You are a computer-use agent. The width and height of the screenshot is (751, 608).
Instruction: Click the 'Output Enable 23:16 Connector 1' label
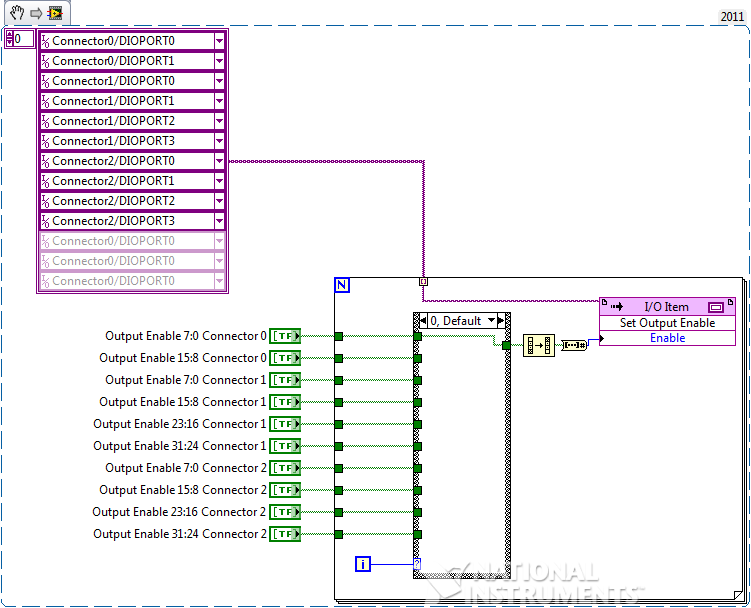click(x=180, y=424)
